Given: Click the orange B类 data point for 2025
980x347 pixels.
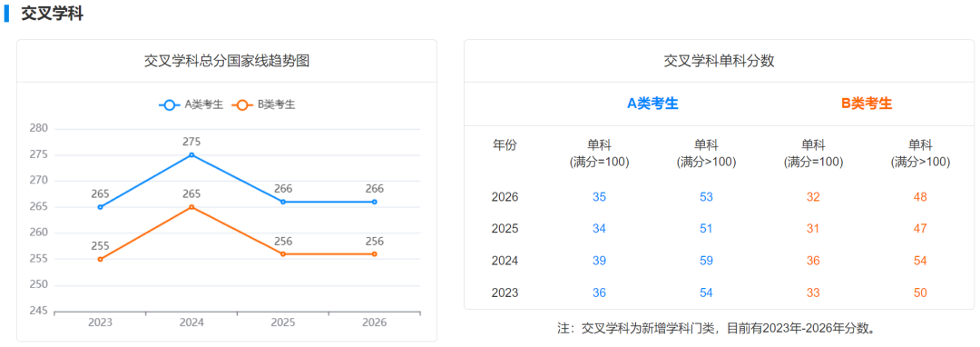Looking at the screenshot, I should [283, 253].
